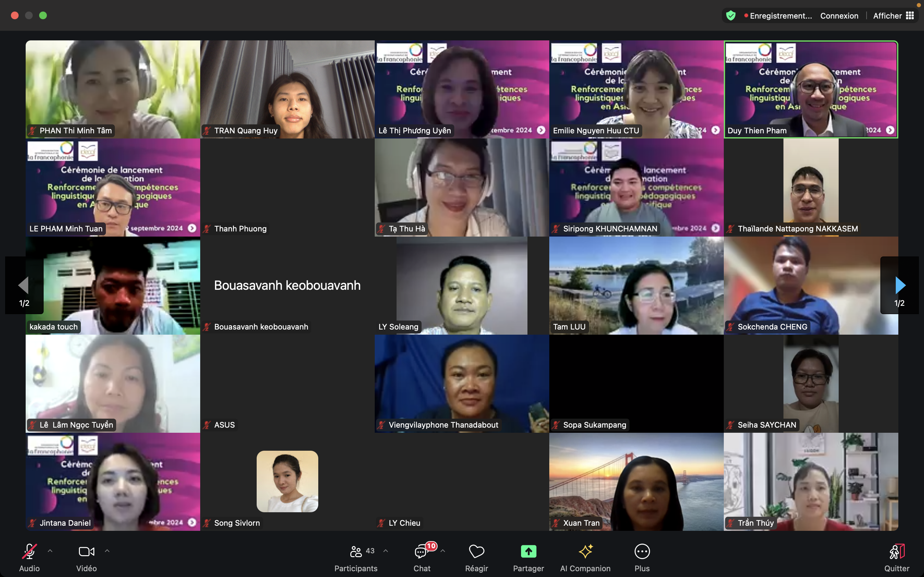Image resolution: width=924 pixels, height=577 pixels.
Task: Click the green encryption shield icon
Action: click(x=731, y=16)
